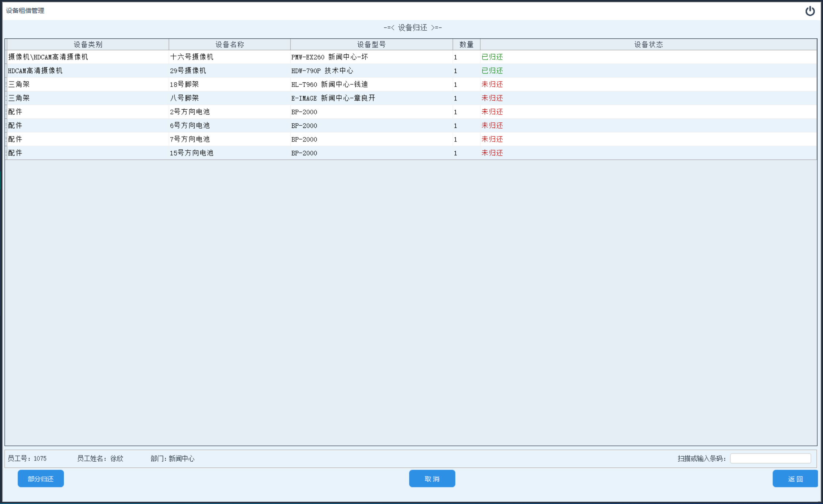This screenshot has width=823, height=504.
Task: Select the 十六号摄像机 row
Action: tap(192, 57)
